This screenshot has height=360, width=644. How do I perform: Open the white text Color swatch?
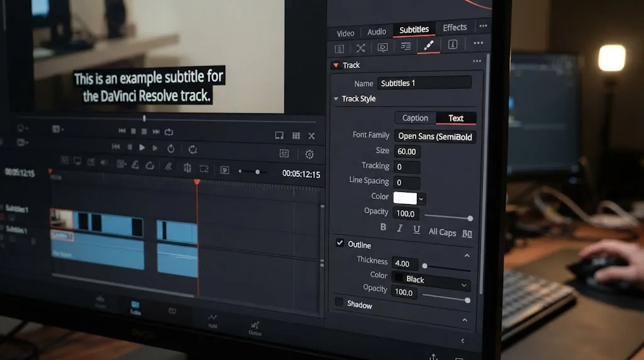point(405,198)
